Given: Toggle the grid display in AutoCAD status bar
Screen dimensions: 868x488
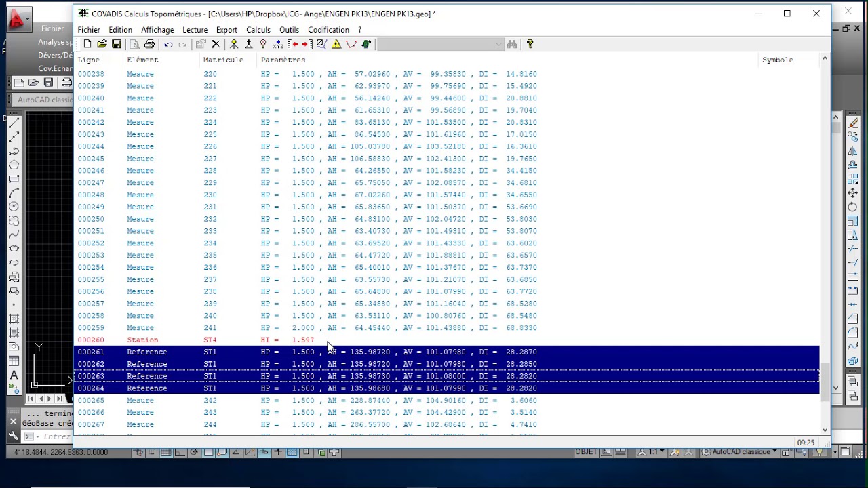Looking at the screenshot, I should (x=165, y=452).
